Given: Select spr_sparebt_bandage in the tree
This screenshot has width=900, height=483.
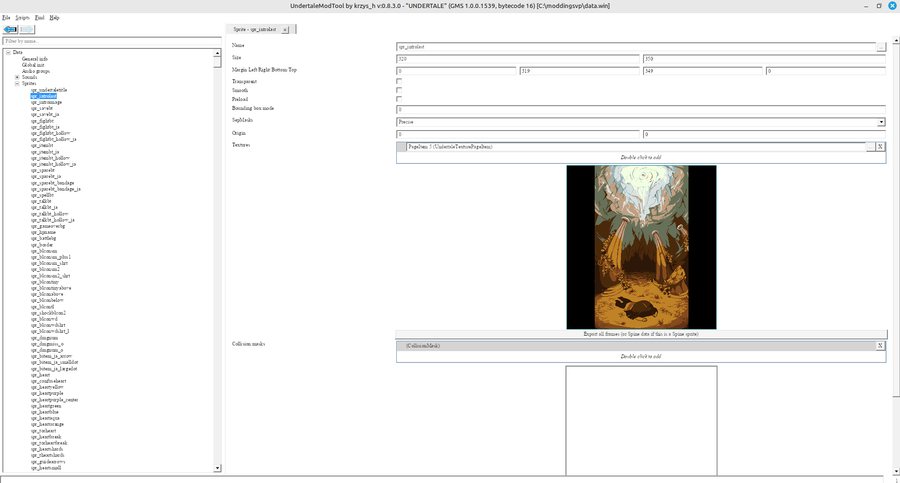Looking at the screenshot, I should (52, 183).
